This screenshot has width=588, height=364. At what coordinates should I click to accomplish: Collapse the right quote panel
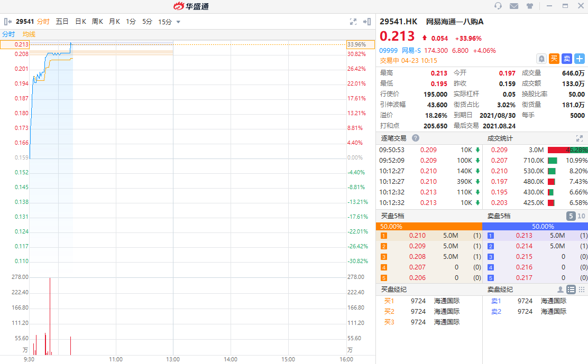pyautogui.click(x=367, y=22)
